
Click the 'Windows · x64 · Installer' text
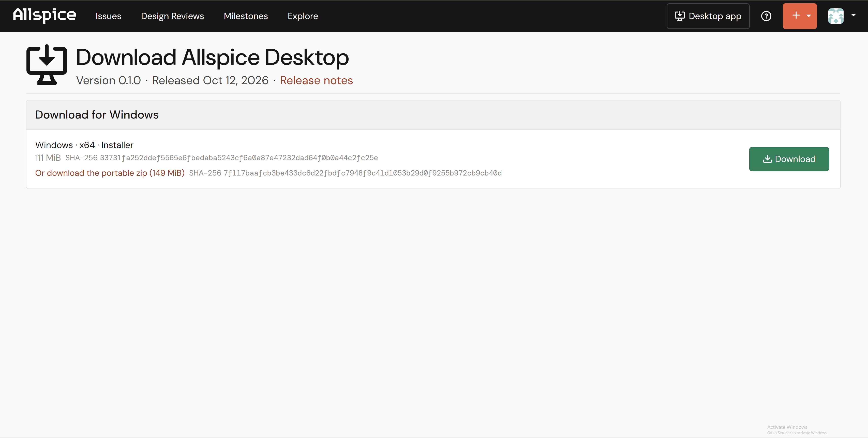pyautogui.click(x=84, y=145)
